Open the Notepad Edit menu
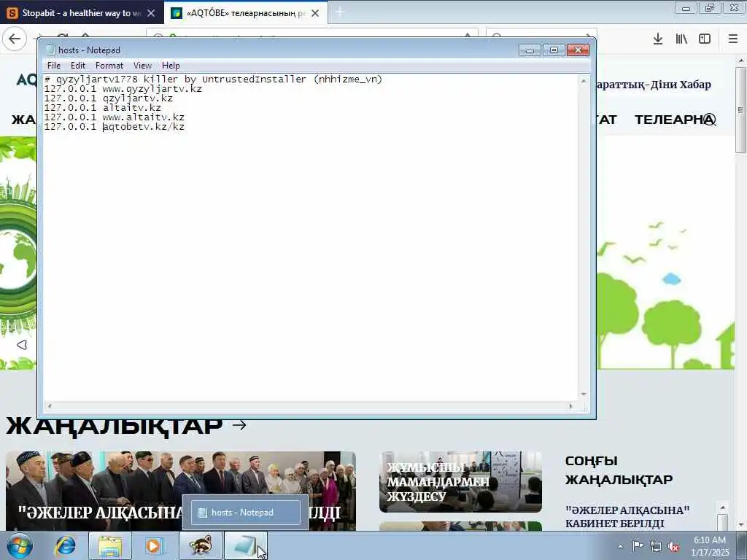This screenshot has height=560, width=747. click(x=77, y=66)
